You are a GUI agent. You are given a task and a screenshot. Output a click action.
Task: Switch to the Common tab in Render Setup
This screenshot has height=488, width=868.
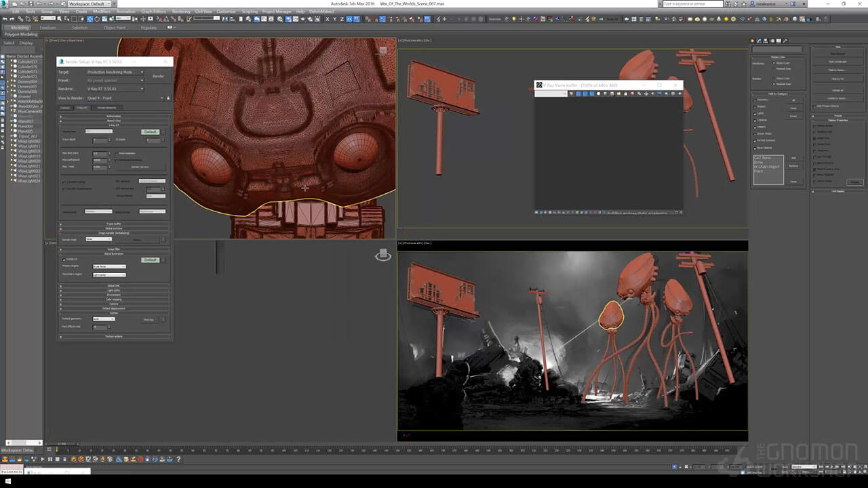(x=65, y=107)
